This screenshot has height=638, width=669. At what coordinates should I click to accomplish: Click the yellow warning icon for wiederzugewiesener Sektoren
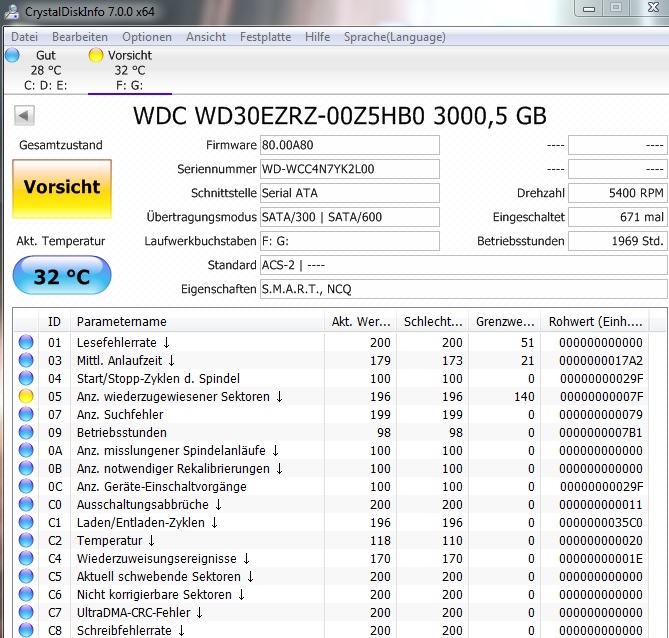26,396
